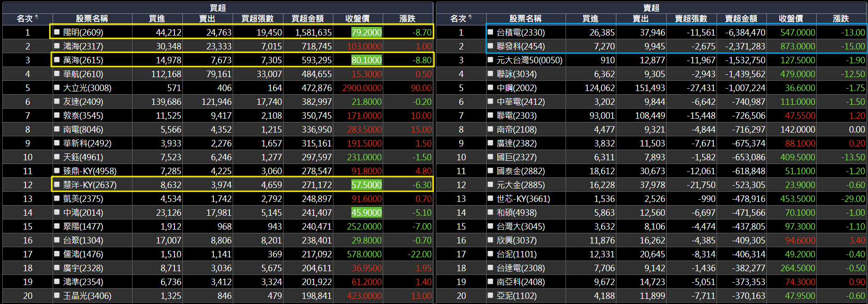Open stock 中鋼(2002)
Image resolution: width=868 pixels, height=304 pixels.
(517, 88)
